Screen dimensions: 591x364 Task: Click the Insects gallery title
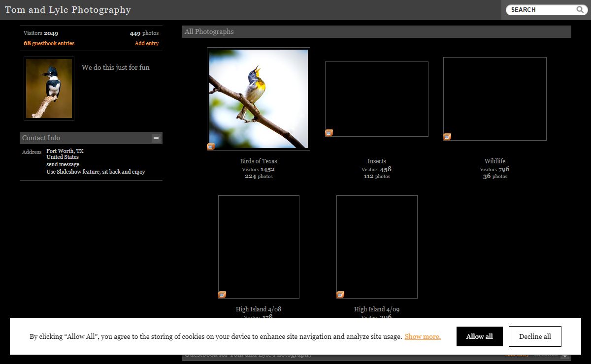point(377,161)
